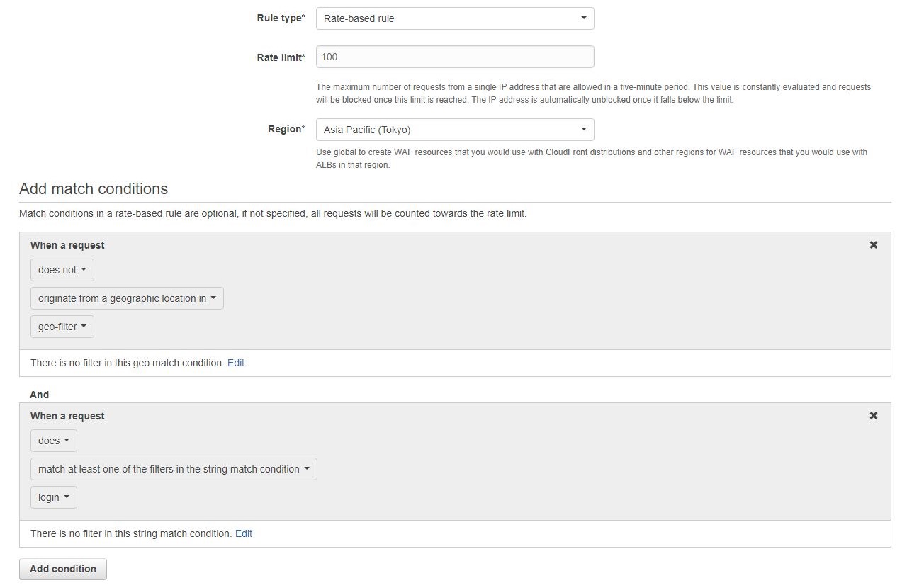907x588 pixels.
Task: Remove the geo match condition with X
Action: click(x=873, y=244)
